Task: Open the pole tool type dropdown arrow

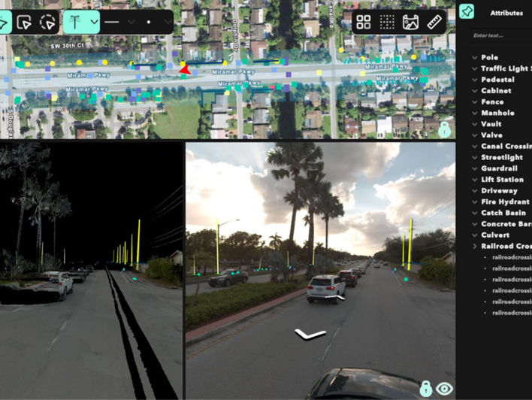Action: click(94, 23)
